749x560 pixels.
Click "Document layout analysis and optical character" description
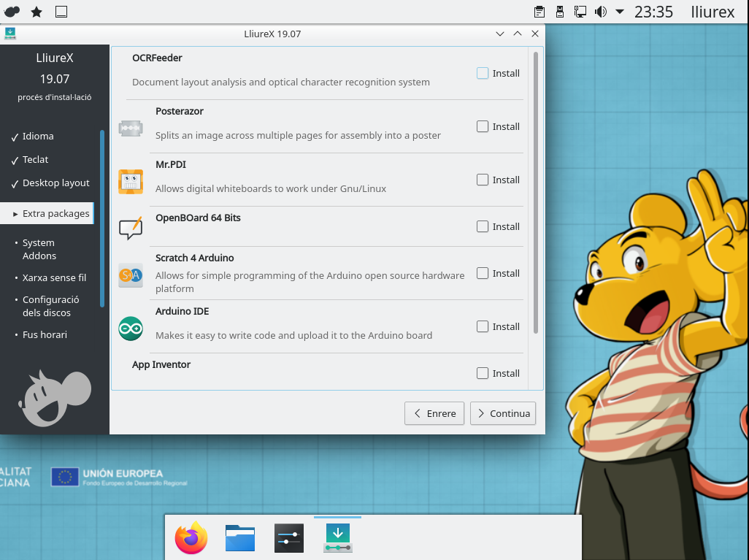(281, 83)
